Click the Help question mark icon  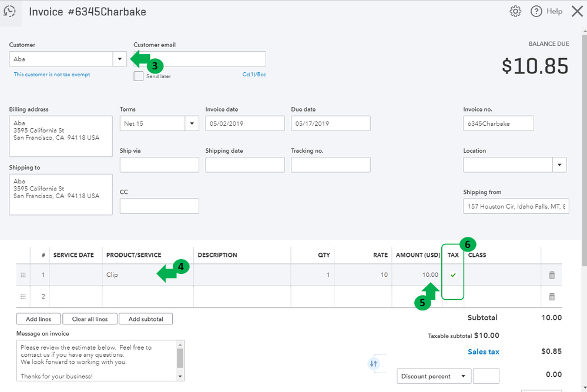coord(536,11)
